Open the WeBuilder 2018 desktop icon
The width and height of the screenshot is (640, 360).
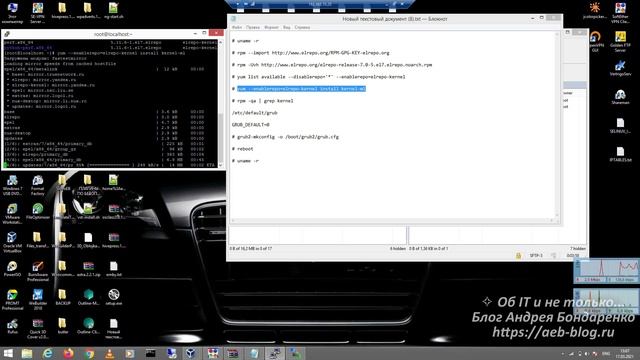pos(38,300)
